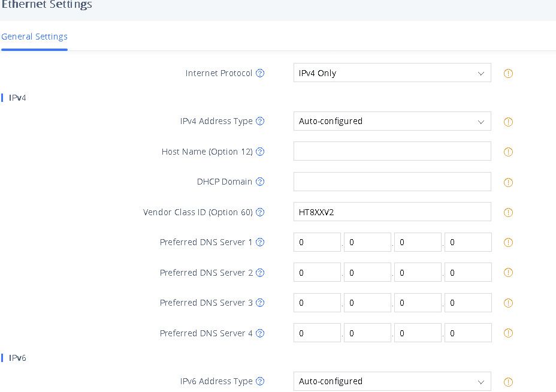Click orange warning icon beside Internet Protocol dropdown
This screenshot has height=392, width=556.
tap(508, 74)
